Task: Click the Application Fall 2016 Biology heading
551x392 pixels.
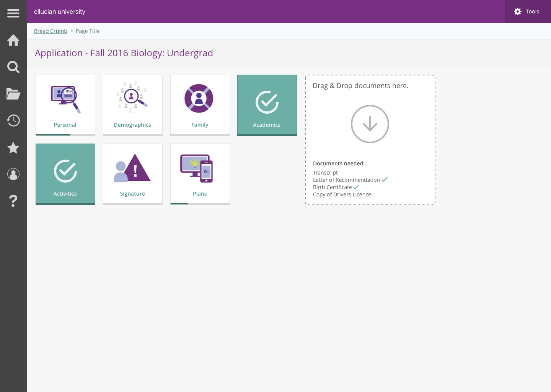Action: coord(124,53)
